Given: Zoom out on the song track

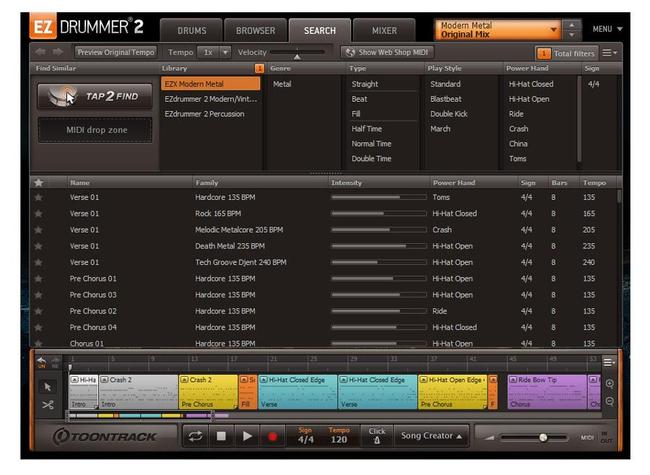Looking at the screenshot, I should click(x=609, y=401).
